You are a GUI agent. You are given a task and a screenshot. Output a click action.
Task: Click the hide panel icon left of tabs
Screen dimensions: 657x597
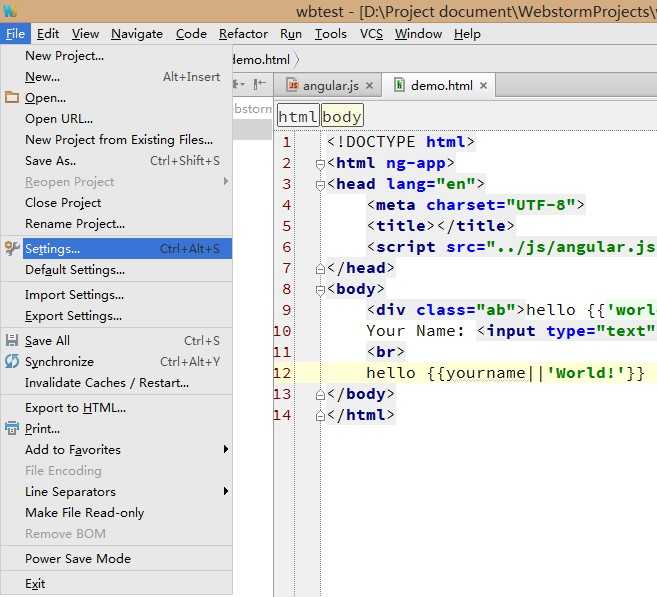point(259,85)
